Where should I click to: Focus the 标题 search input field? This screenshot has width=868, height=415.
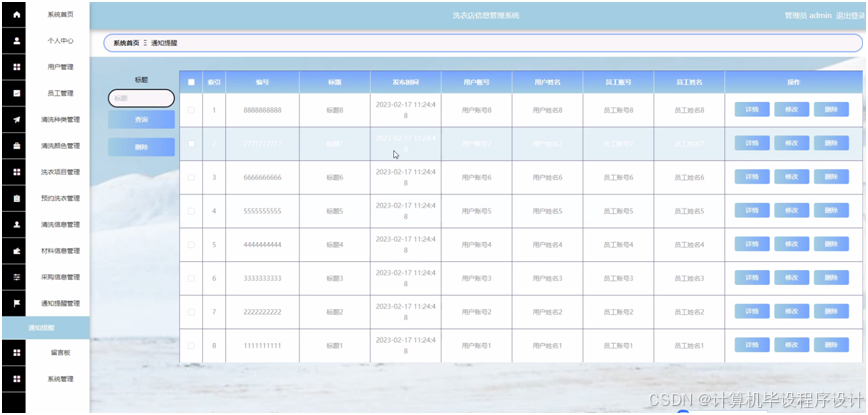point(141,98)
